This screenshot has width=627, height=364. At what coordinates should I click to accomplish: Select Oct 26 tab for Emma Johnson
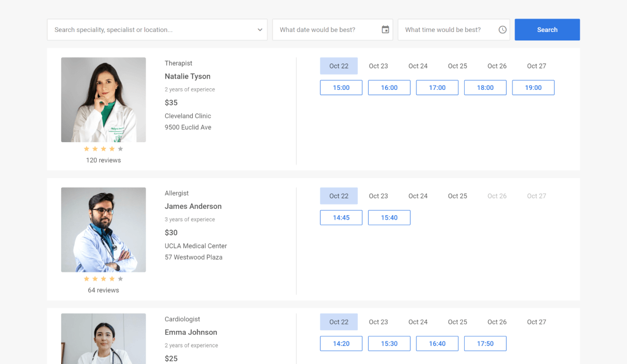point(497,322)
